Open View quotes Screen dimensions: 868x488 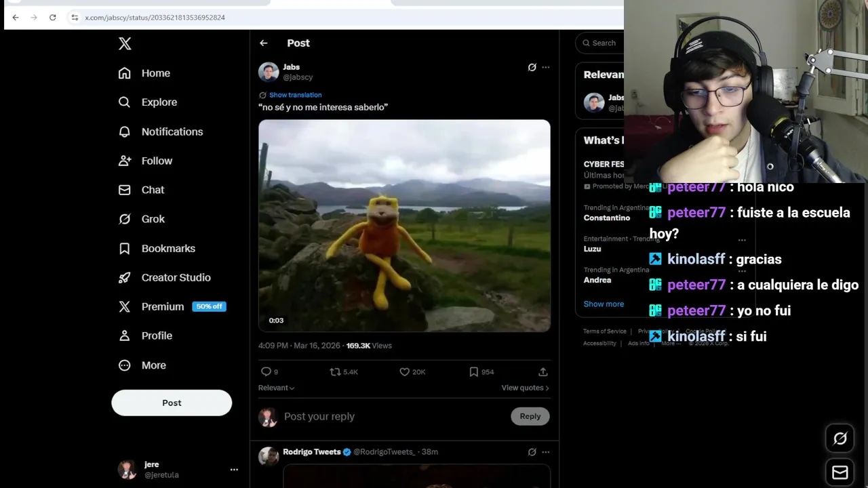pos(525,388)
